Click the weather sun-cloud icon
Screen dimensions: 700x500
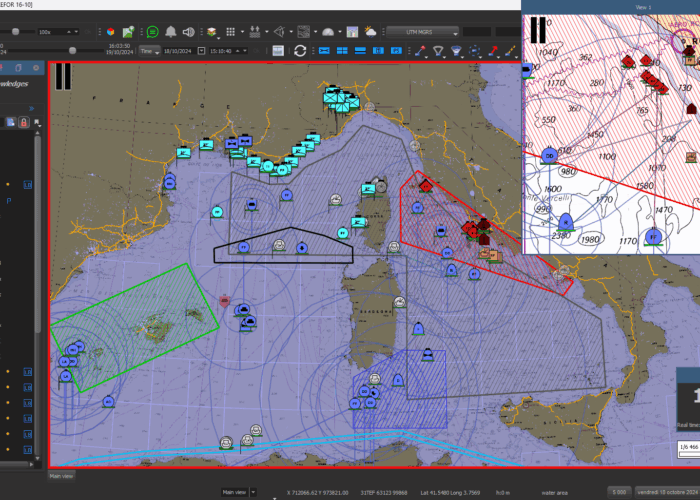coord(370,32)
